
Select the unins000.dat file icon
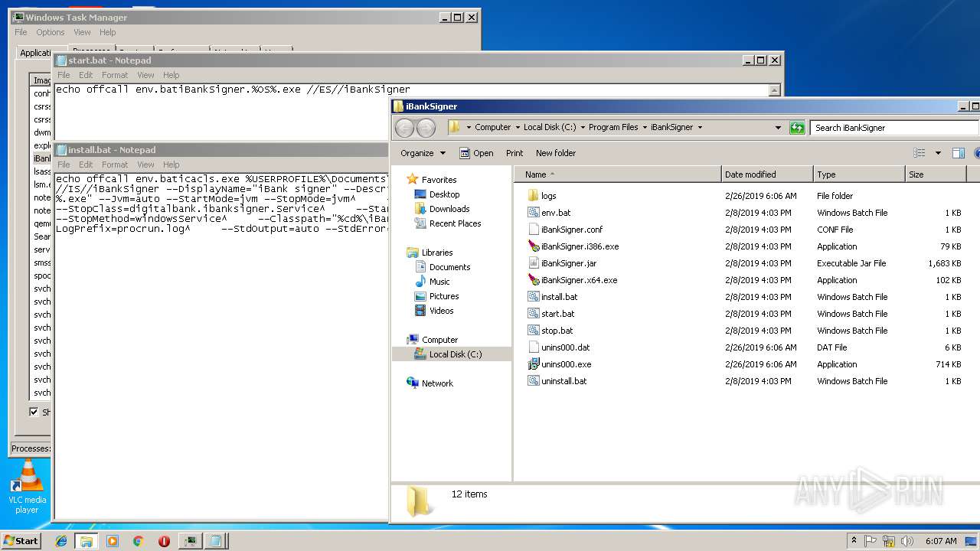534,347
